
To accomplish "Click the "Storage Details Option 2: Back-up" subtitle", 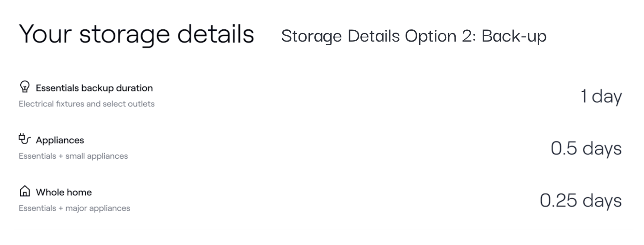I will coord(413,36).
